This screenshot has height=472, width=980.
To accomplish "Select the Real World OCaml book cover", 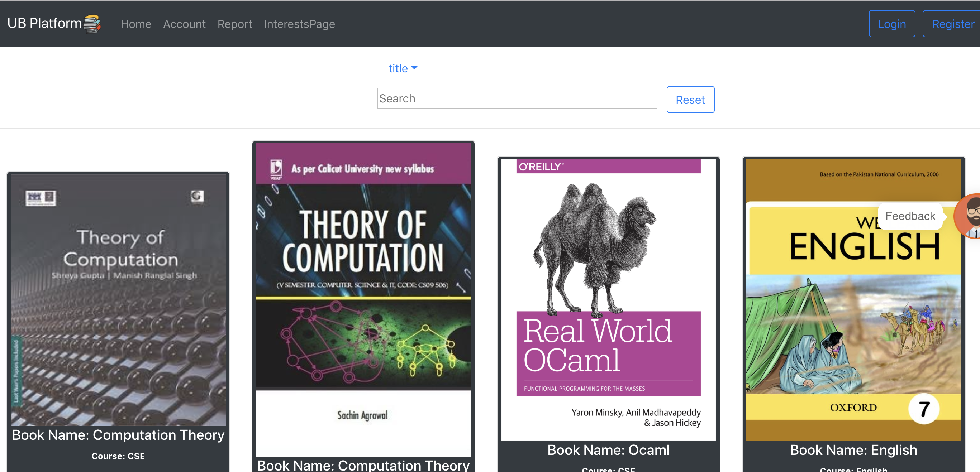I will [608, 299].
